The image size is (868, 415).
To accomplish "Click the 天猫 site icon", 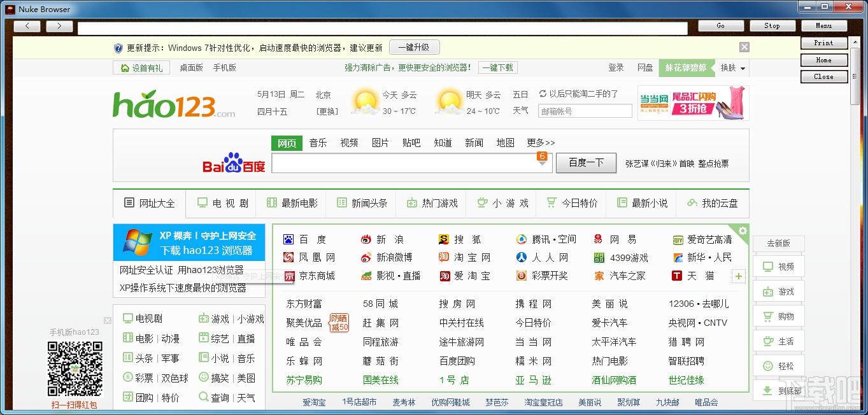I will click(x=678, y=276).
